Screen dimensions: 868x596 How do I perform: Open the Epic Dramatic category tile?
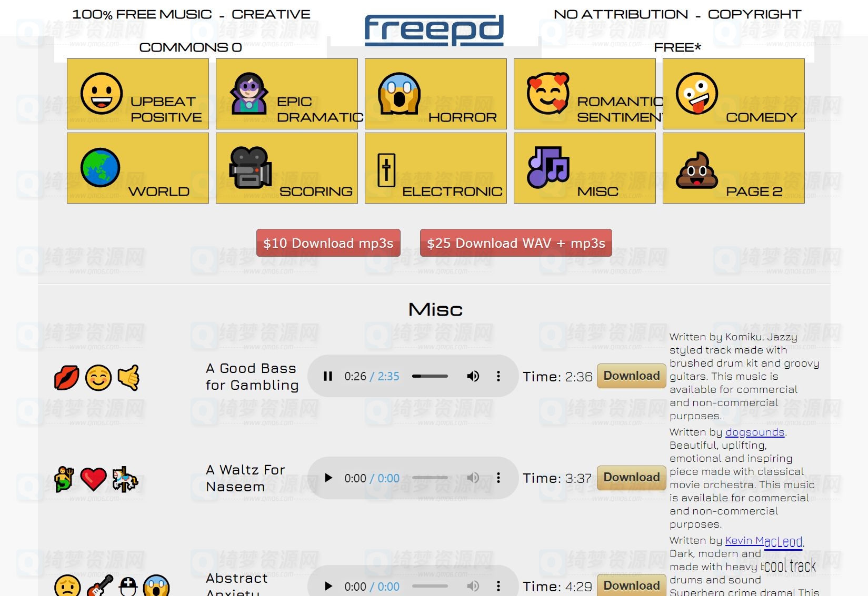tap(287, 94)
